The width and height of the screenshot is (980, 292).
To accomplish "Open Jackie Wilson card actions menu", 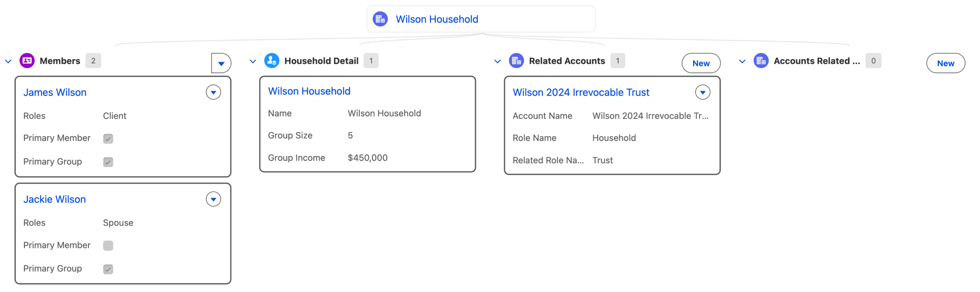I will coord(213,199).
